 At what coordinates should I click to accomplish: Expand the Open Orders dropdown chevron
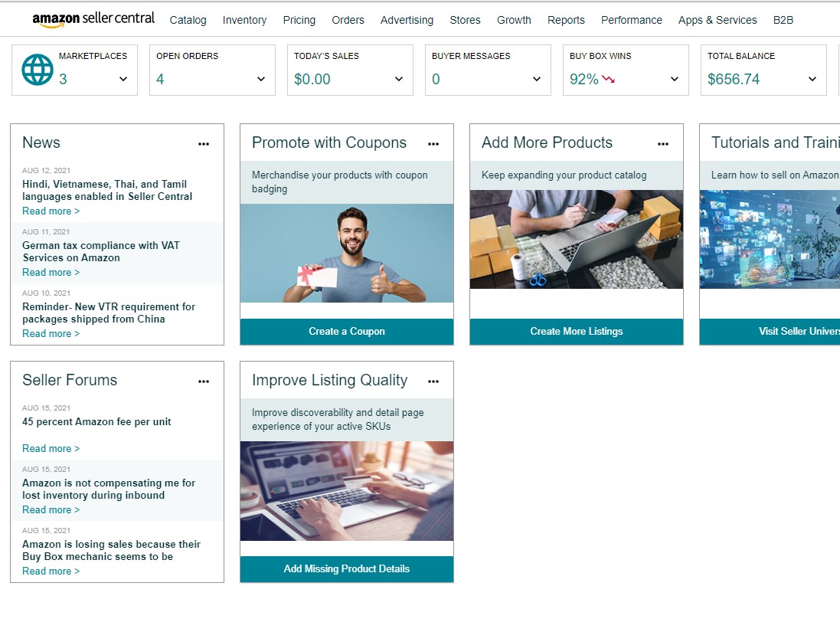tap(261, 79)
